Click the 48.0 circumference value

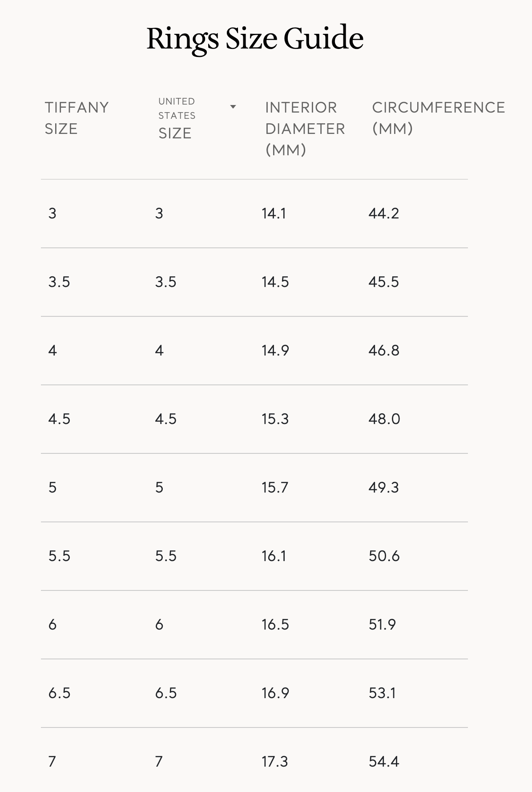pyautogui.click(x=384, y=419)
